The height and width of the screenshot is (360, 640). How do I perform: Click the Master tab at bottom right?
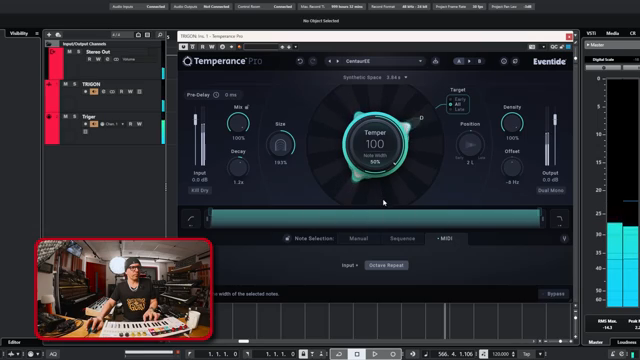pyautogui.click(x=596, y=342)
